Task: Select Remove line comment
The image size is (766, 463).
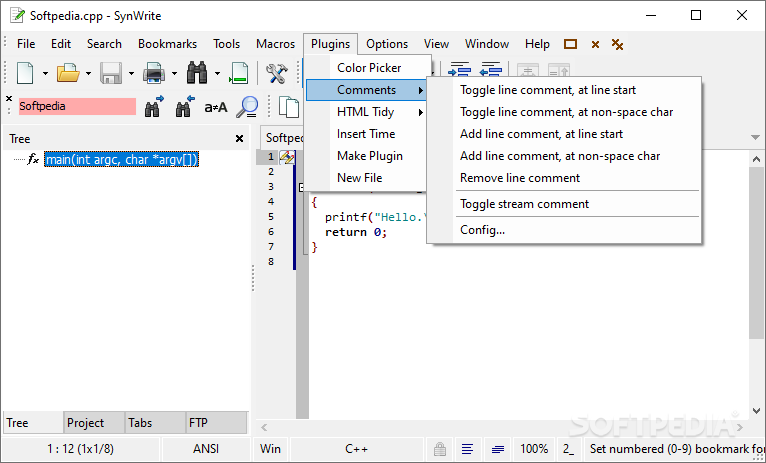Action: click(564, 178)
